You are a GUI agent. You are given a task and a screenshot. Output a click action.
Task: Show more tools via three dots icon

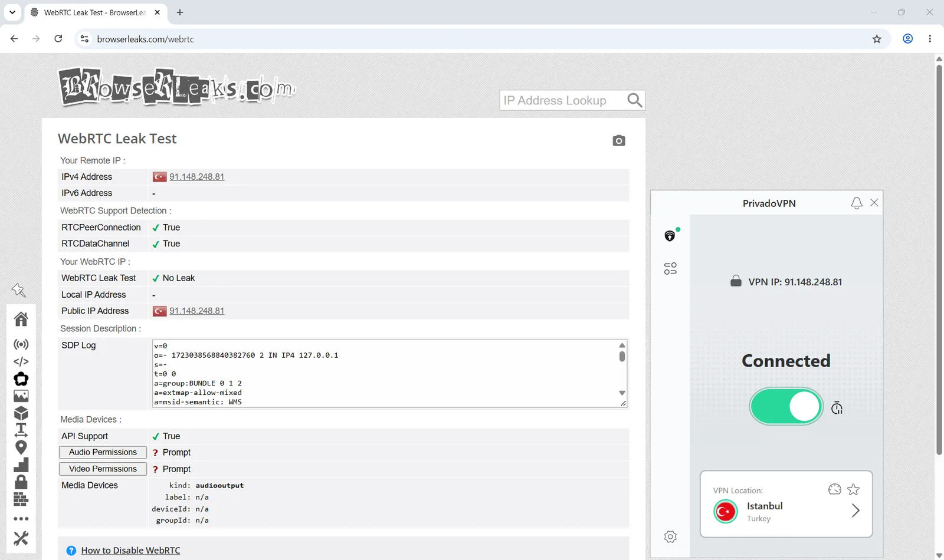pos(21,519)
